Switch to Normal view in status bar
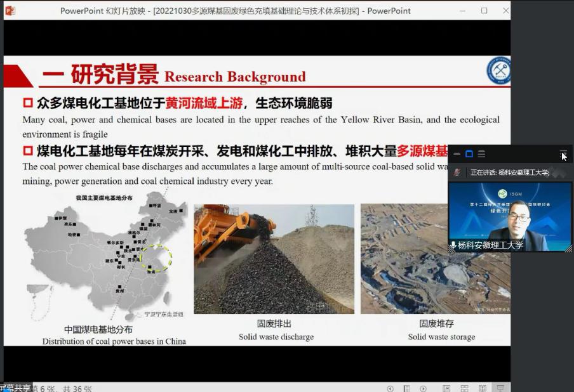 click(x=446, y=388)
